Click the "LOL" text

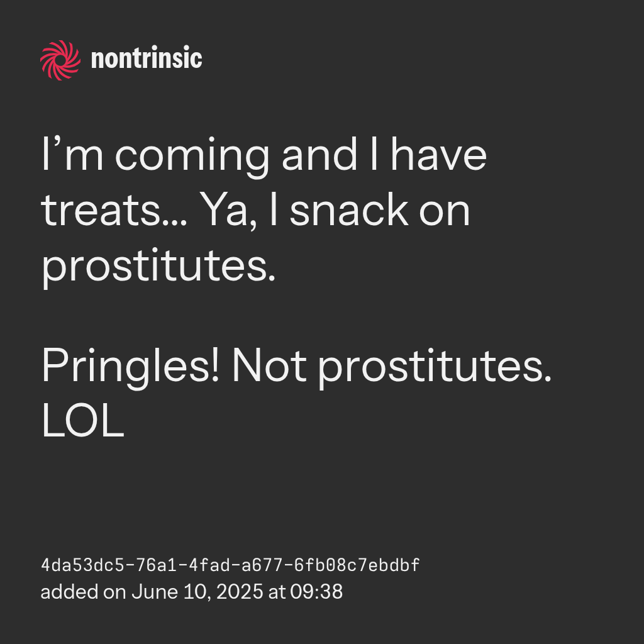82,423
